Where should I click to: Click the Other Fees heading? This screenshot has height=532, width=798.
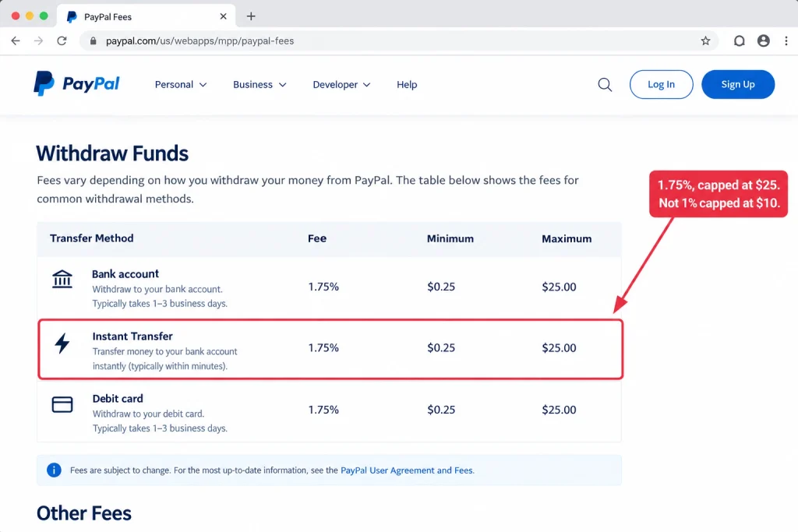coord(84,513)
